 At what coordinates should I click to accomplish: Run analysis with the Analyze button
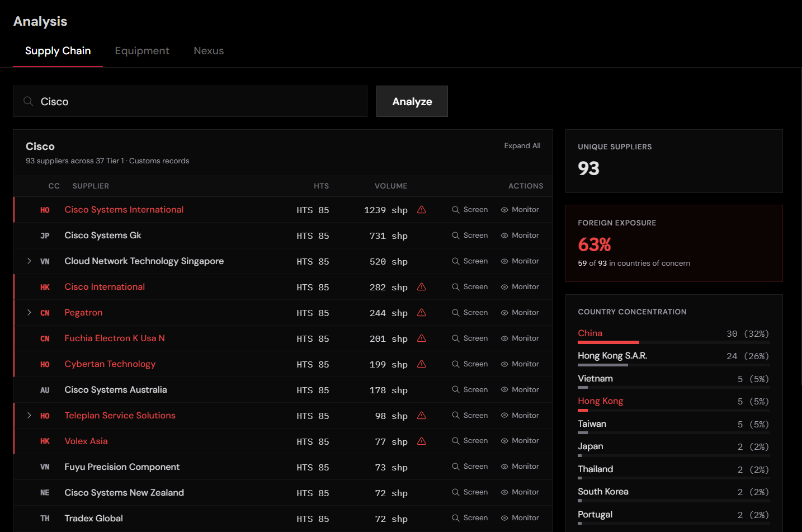(412, 101)
